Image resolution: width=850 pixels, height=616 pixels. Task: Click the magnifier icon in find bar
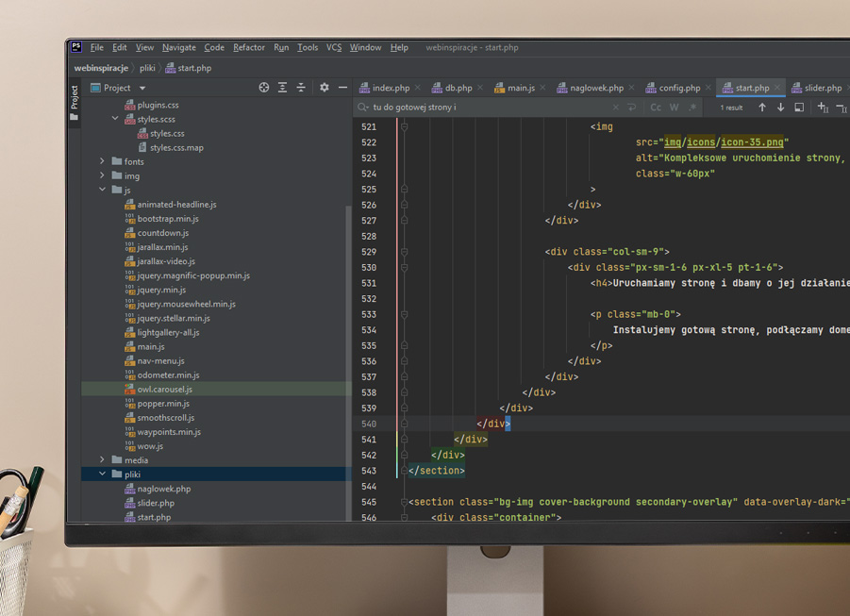pos(362,108)
